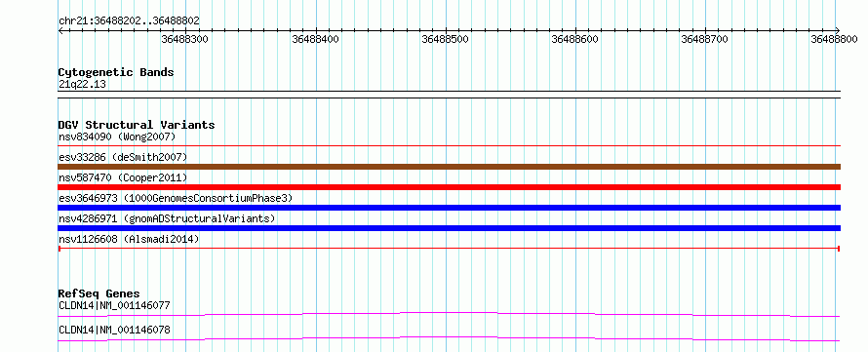Open the CLDN14|NM_001146077 transcript label
Image resolution: width=868 pixels, height=352 pixels.
(x=114, y=305)
